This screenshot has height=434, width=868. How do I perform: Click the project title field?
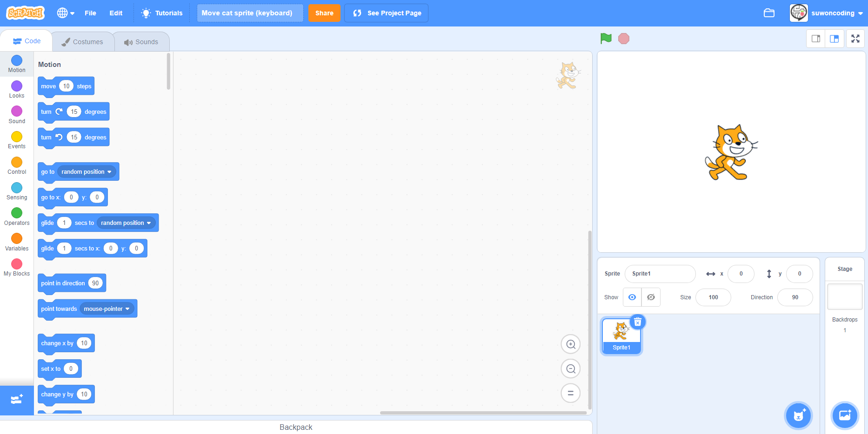coord(250,13)
